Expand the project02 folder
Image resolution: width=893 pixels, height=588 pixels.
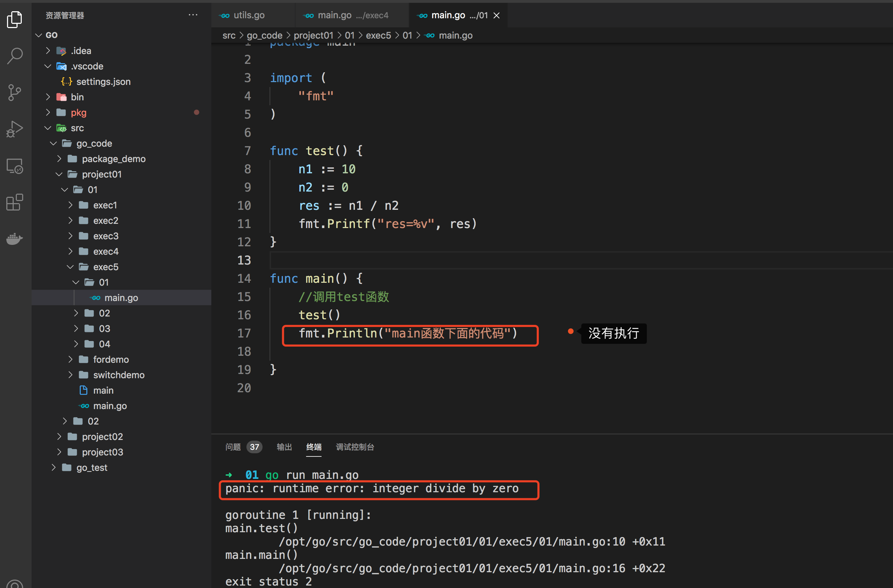102,436
